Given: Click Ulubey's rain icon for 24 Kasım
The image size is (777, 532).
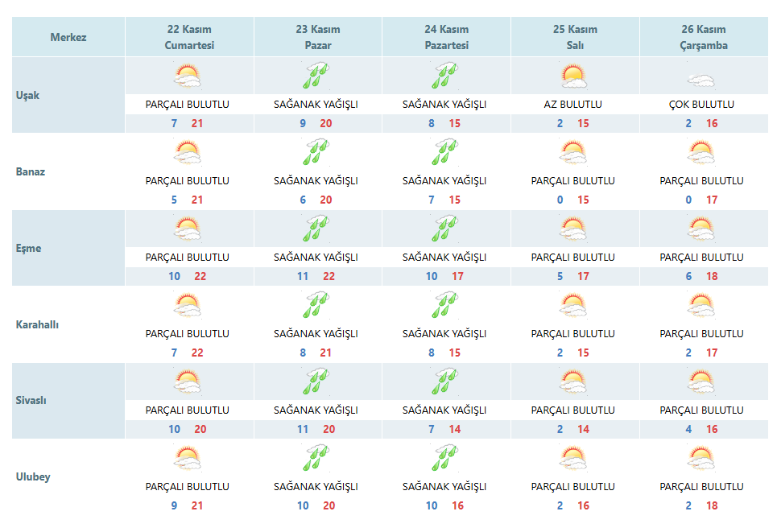Looking at the screenshot, I should (x=444, y=458).
